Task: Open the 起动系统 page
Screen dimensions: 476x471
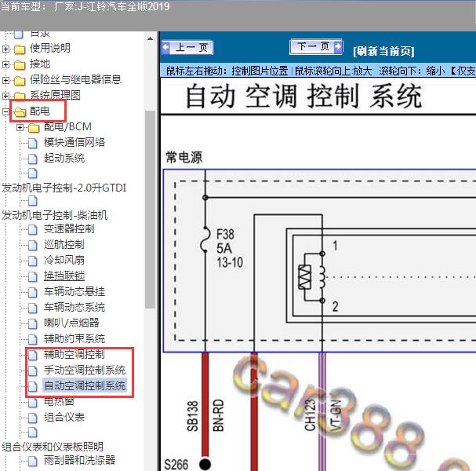Action: tap(64, 159)
